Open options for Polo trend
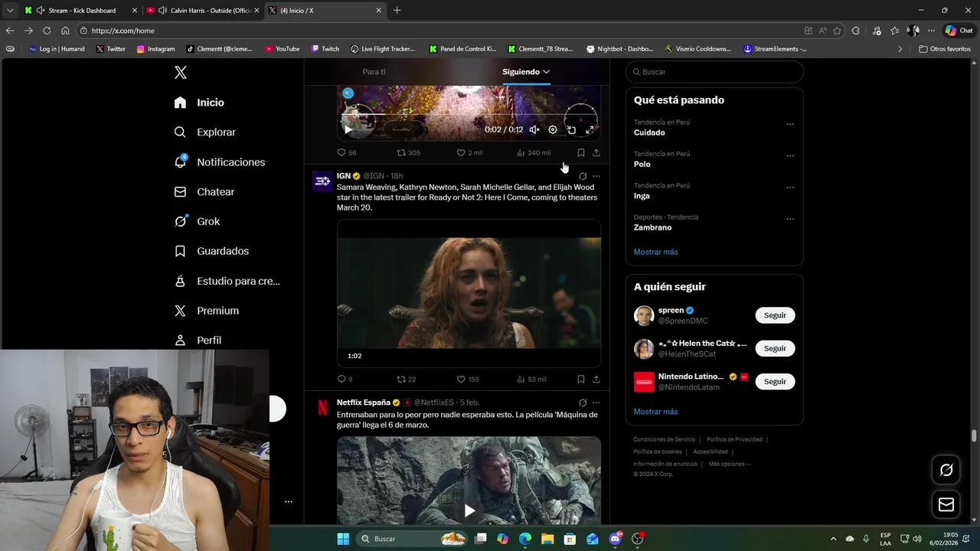Image resolution: width=980 pixels, height=551 pixels. pos(790,155)
